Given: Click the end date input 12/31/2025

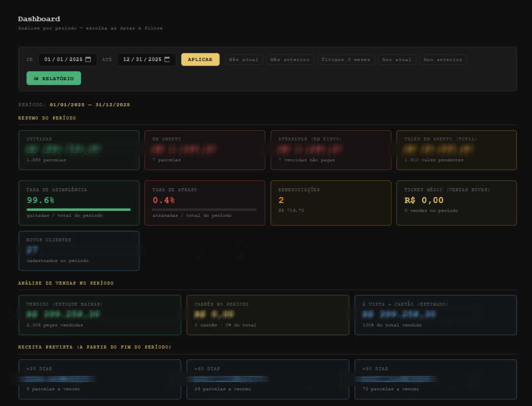Looking at the screenshot, I should point(146,59).
